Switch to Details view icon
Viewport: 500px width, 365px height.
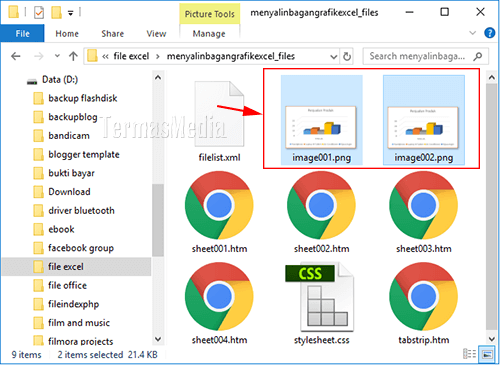tap(470, 354)
